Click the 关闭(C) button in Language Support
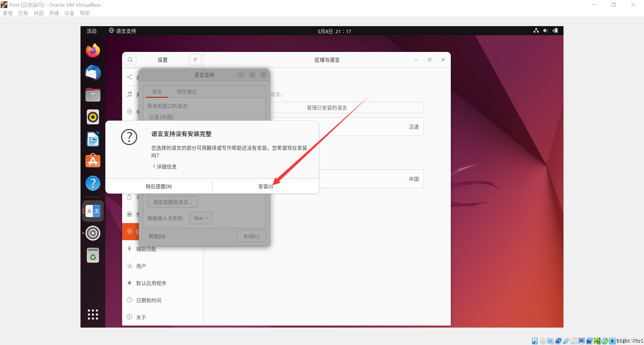Viewport: 644px width, 345px height. click(251, 236)
